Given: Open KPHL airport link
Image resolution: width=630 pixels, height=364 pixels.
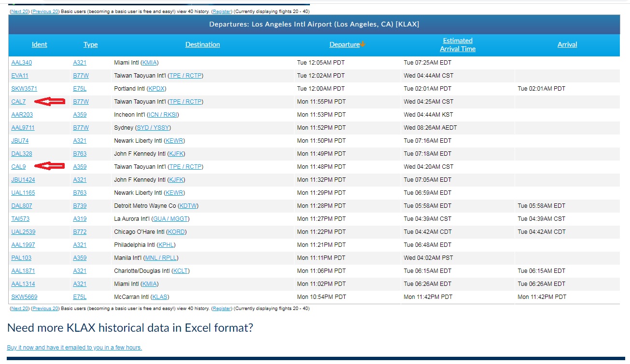Looking at the screenshot, I should point(167,245).
